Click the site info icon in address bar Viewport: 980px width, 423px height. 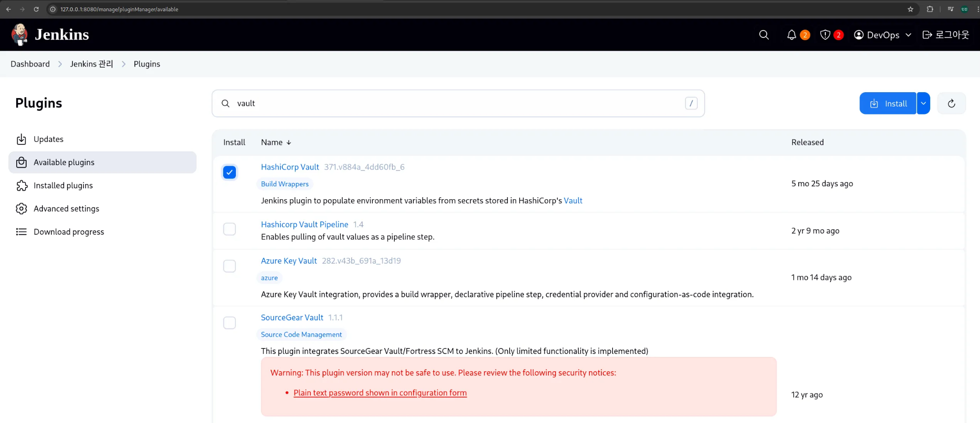[53, 9]
